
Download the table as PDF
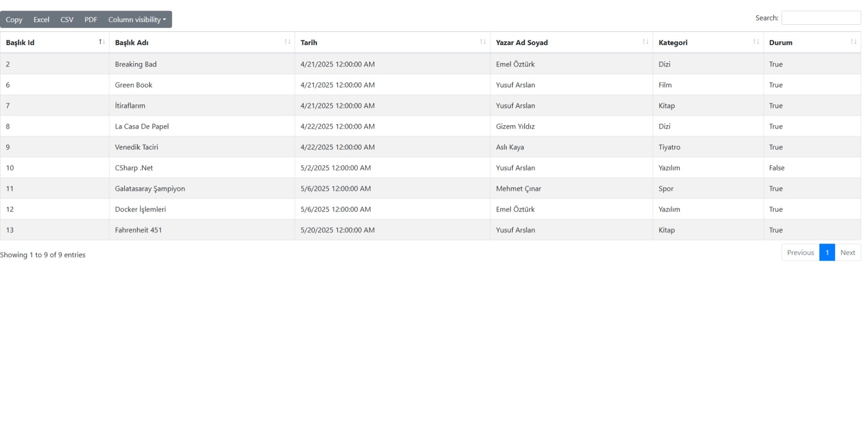pyautogui.click(x=91, y=20)
